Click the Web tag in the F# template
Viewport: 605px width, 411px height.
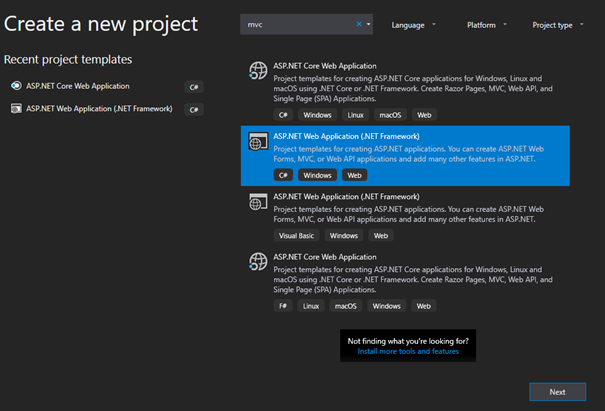pos(424,306)
